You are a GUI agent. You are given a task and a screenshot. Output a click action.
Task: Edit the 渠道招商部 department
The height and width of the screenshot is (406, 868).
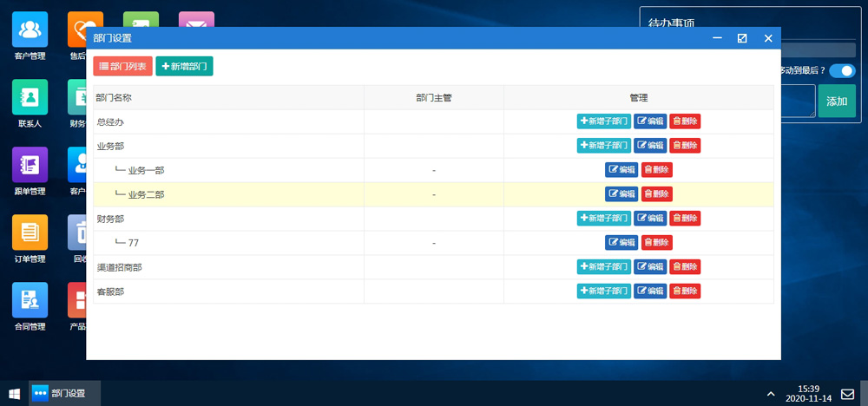pos(649,267)
